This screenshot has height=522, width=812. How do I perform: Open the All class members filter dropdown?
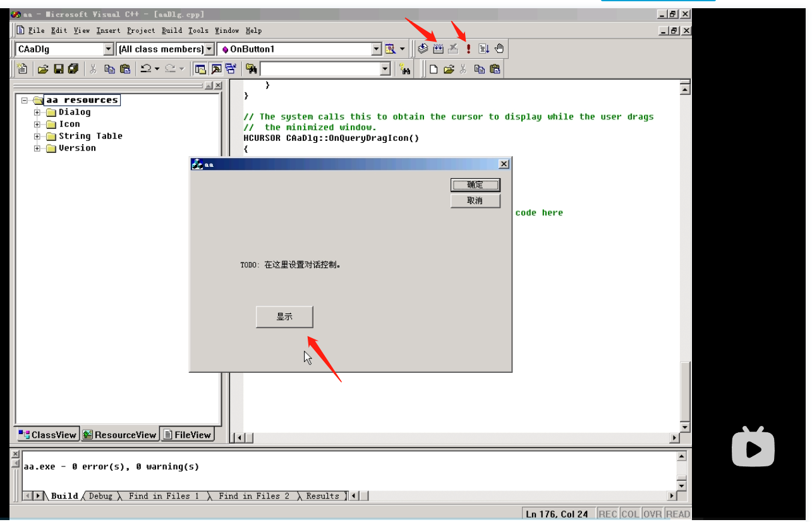210,49
